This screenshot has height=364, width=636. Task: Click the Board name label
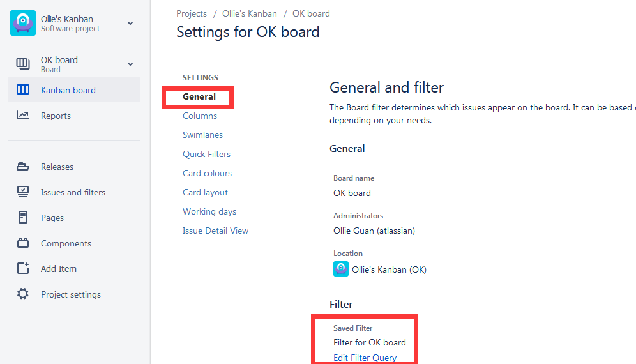354,178
